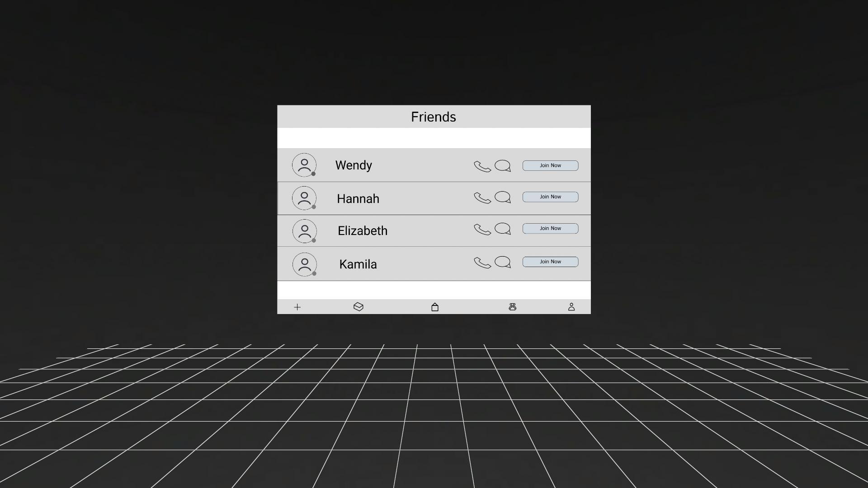Open the library box icon in bottom bar

[x=358, y=307]
